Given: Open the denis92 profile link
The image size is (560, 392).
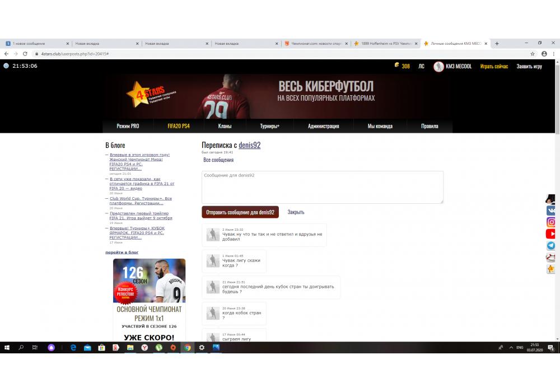Looking at the screenshot, I should [250, 145].
